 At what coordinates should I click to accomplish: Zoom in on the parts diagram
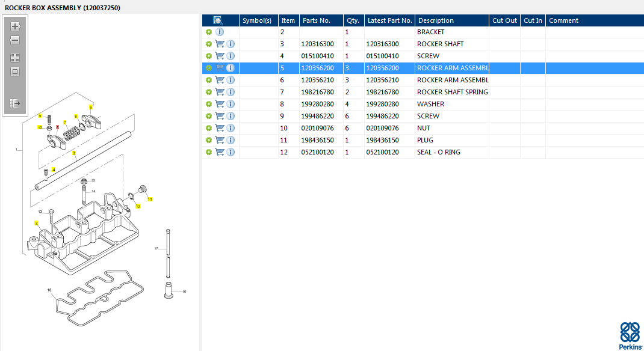tap(15, 26)
